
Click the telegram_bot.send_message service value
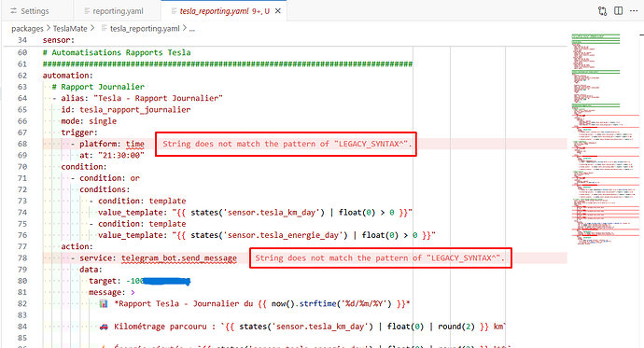[x=179, y=258]
